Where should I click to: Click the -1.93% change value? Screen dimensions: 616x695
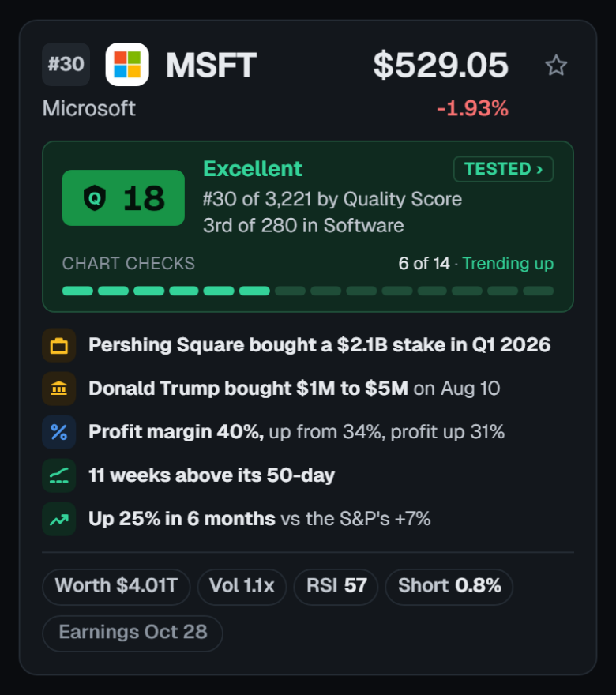pyautogui.click(x=472, y=108)
